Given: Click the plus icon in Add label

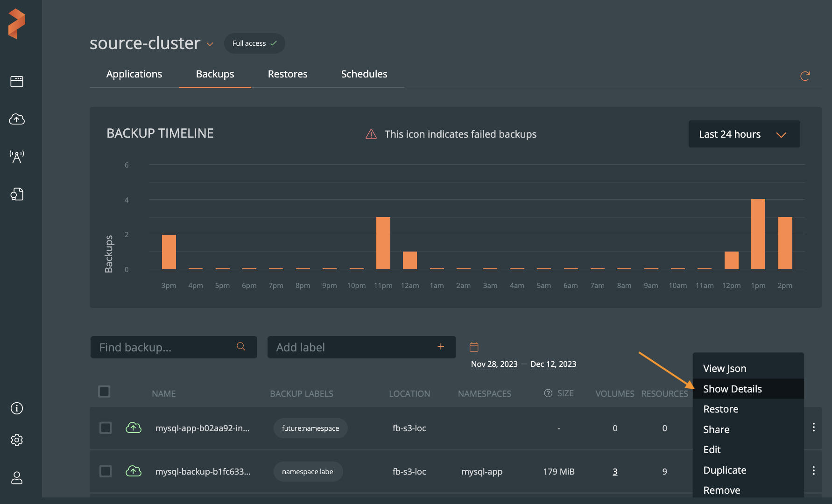Looking at the screenshot, I should point(440,347).
